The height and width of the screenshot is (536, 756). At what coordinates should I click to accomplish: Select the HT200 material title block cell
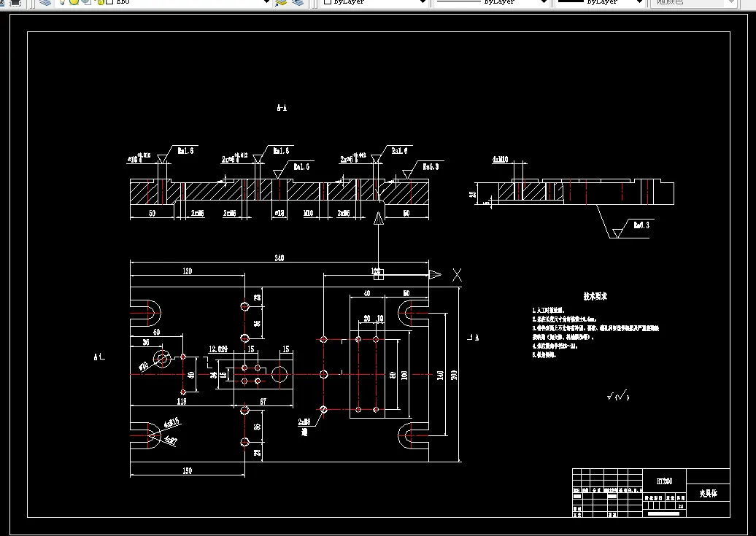click(664, 481)
